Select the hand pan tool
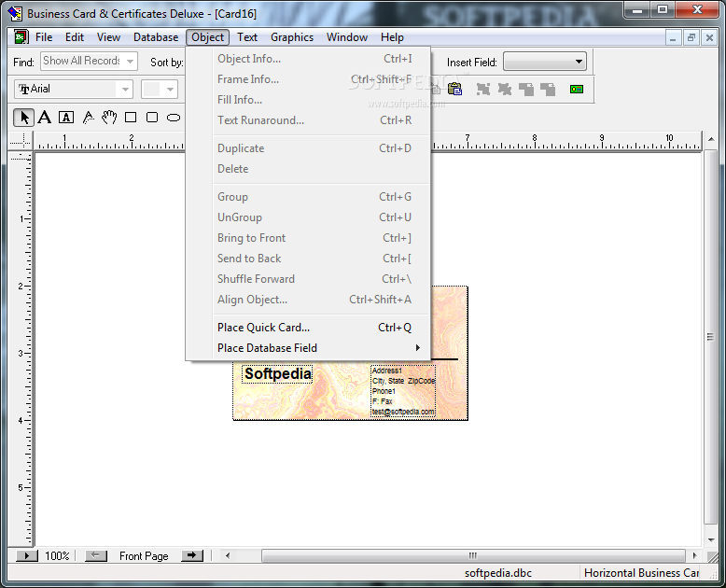 [109, 118]
